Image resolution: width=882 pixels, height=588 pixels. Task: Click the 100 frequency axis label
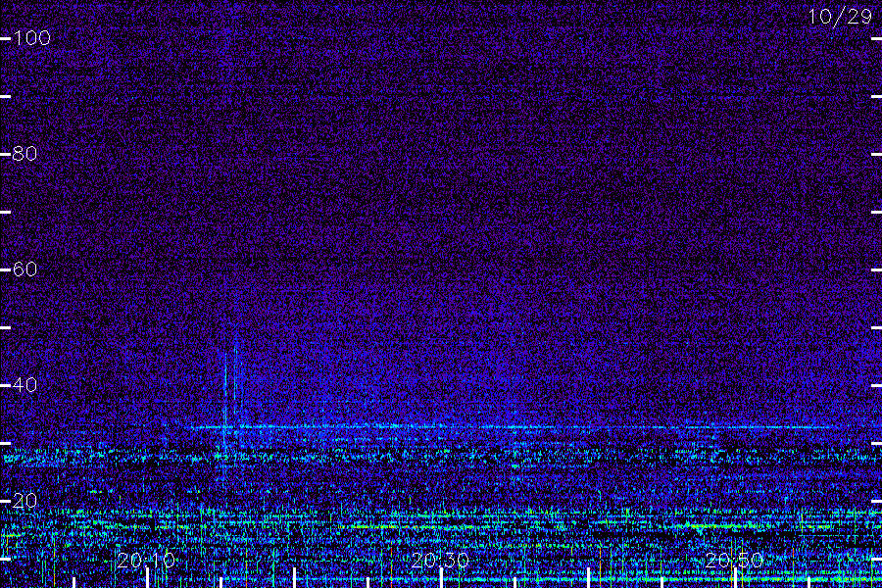click(x=32, y=38)
